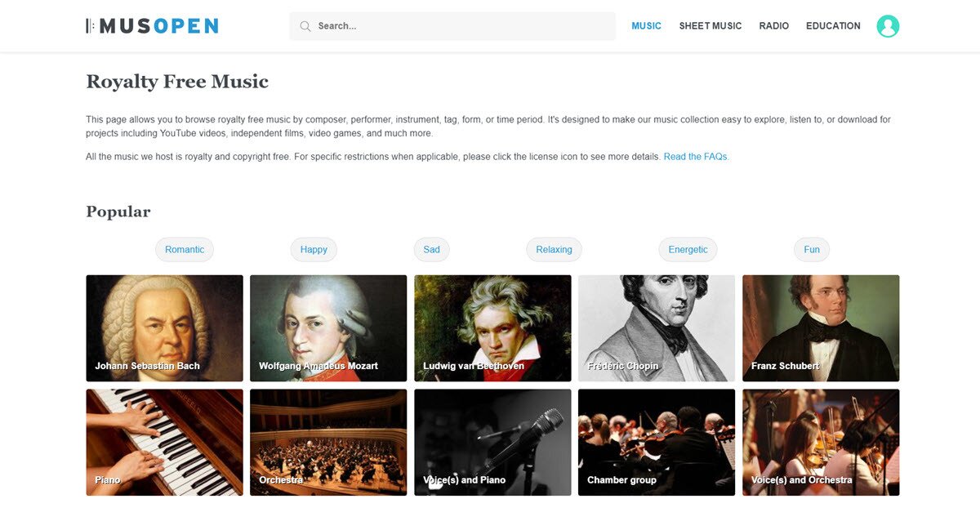The image size is (980, 530).
Task: Open the Chamber group tile
Action: point(657,442)
